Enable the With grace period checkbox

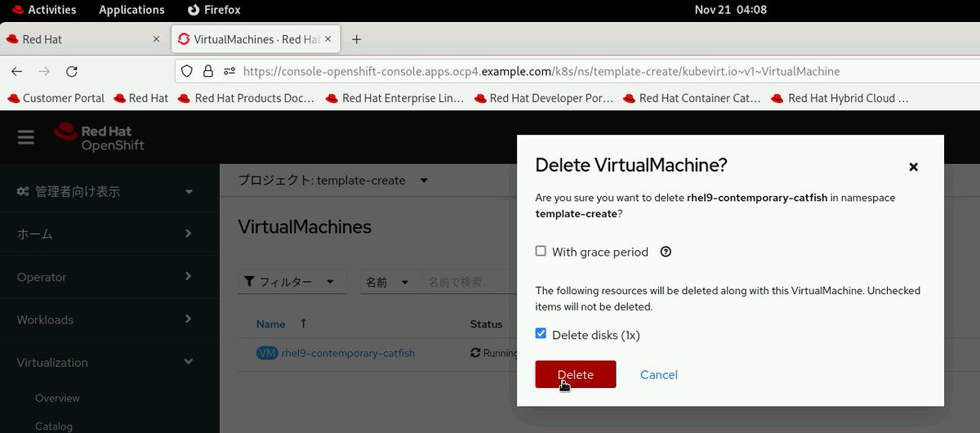(541, 251)
